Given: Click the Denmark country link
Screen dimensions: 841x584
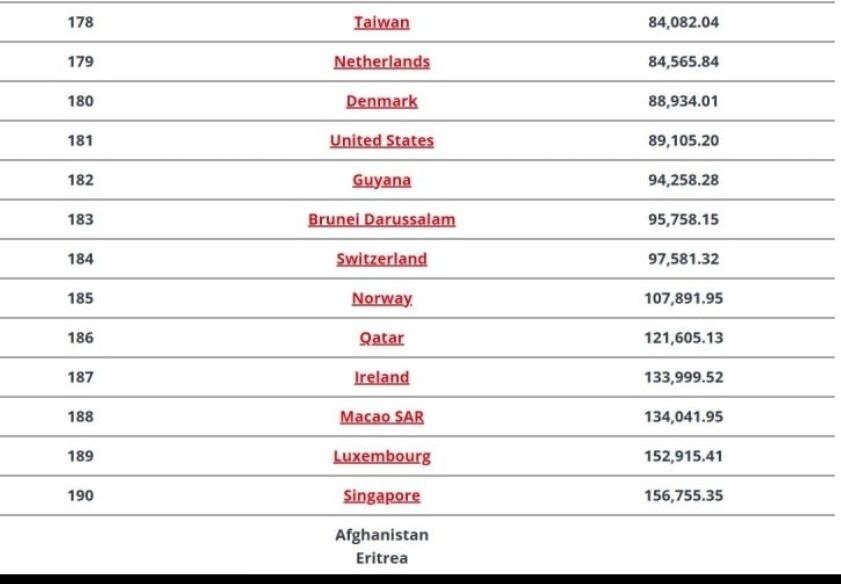Looking at the screenshot, I should click(381, 101).
